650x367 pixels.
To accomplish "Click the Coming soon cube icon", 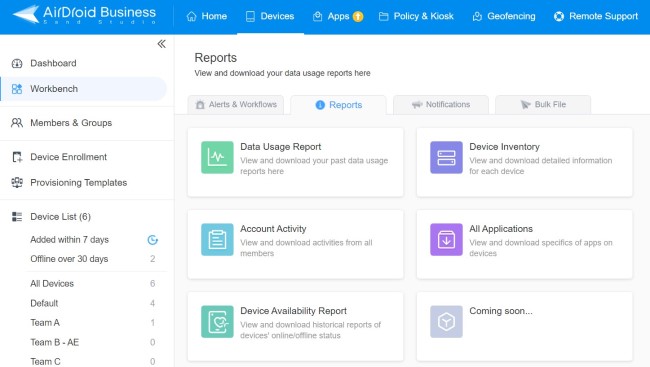I will pyautogui.click(x=446, y=321).
